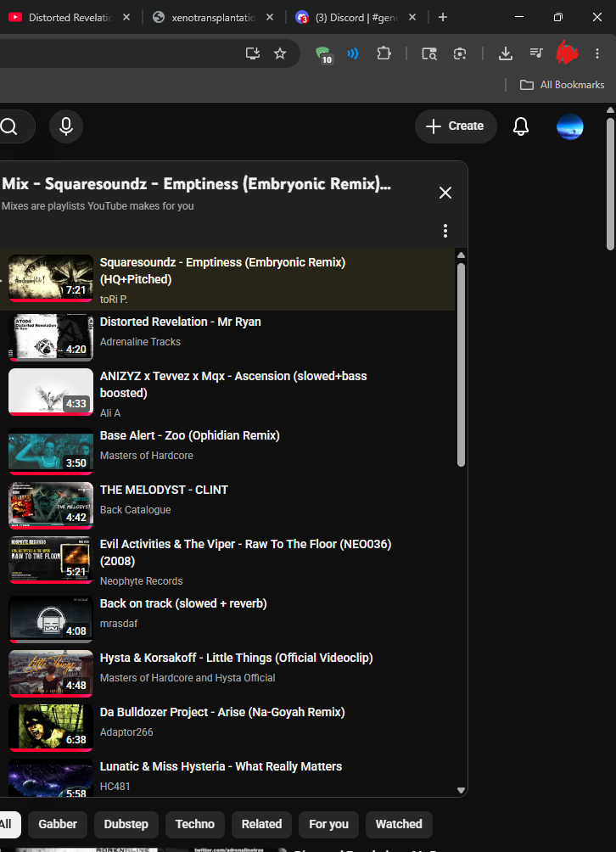Click the playlist scrollbar down arrow

click(462, 791)
